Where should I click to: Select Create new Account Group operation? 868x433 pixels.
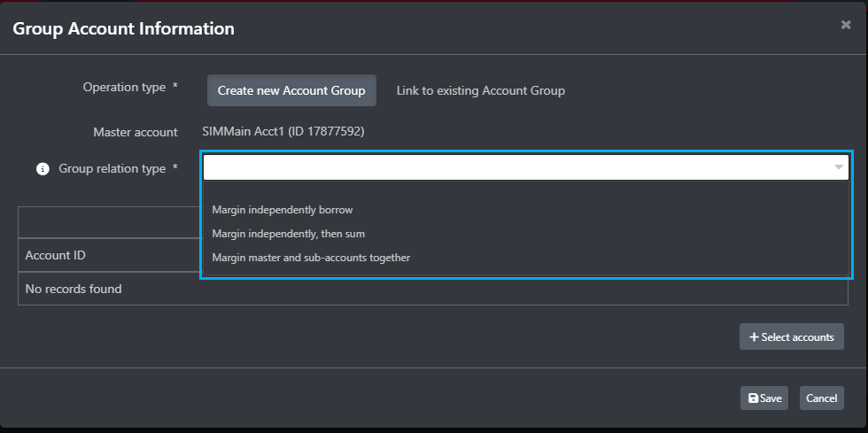291,90
